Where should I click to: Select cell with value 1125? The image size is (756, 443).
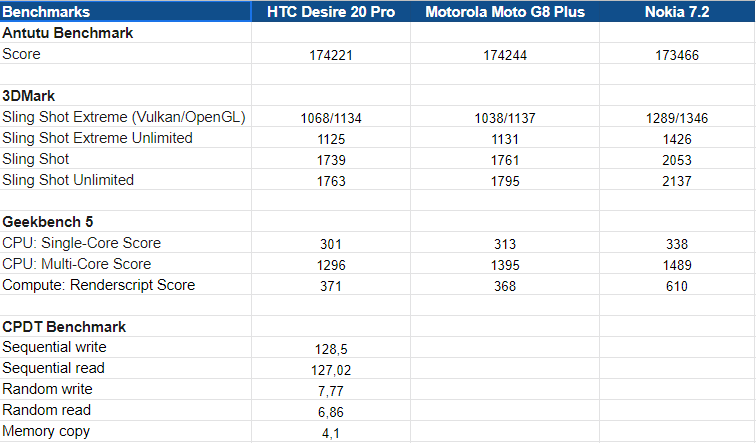click(331, 138)
